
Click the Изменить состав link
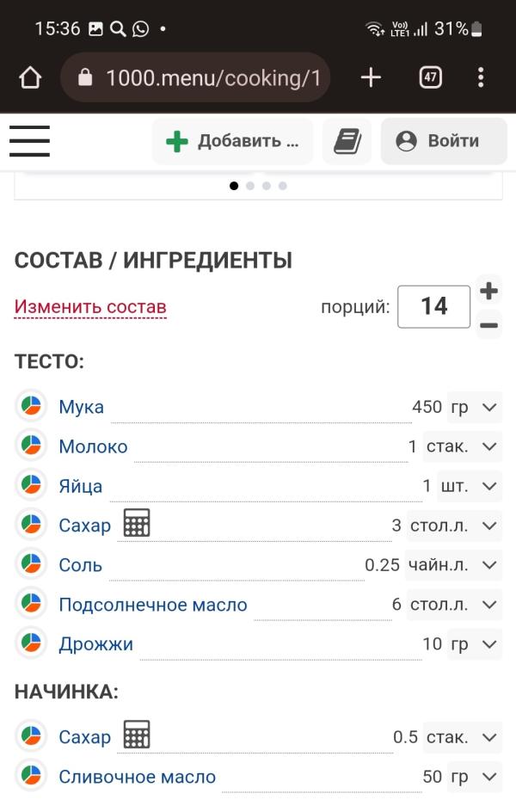tap(90, 307)
